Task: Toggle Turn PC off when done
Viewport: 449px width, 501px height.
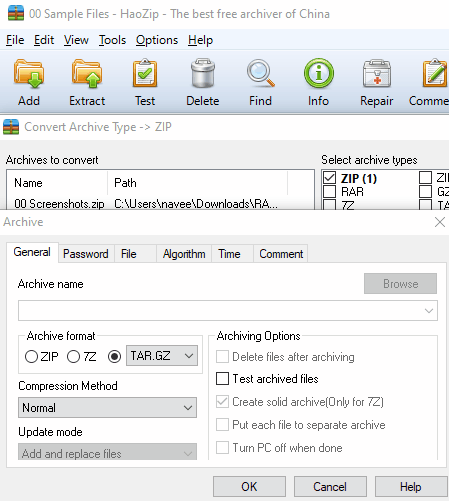Action: pyautogui.click(x=222, y=448)
